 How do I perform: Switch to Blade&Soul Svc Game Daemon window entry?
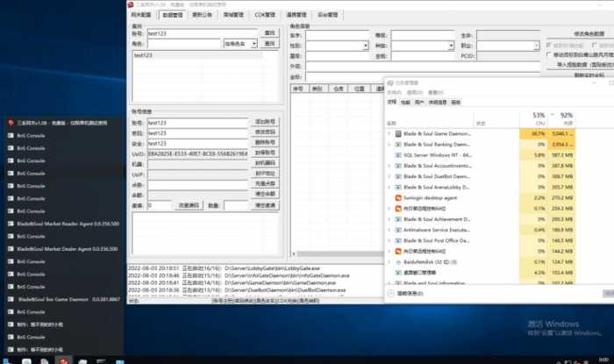(x=63, y=299)
